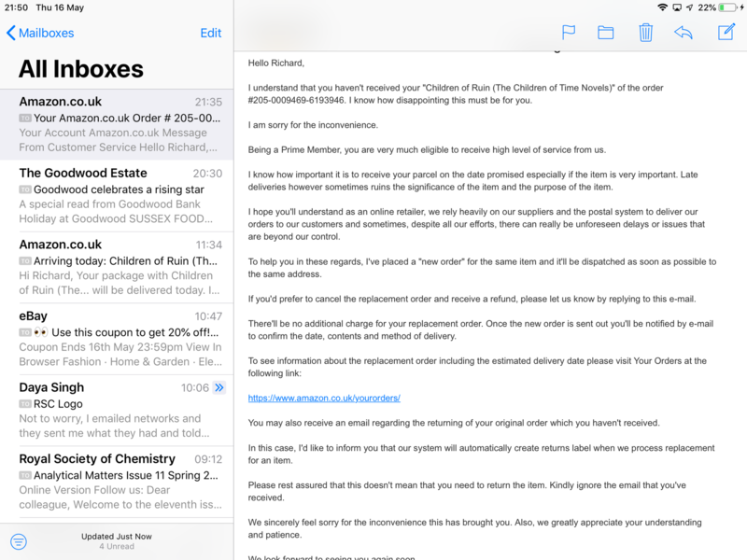
Task: Tap the All Inboxes heading
Action: pos(81,69)
